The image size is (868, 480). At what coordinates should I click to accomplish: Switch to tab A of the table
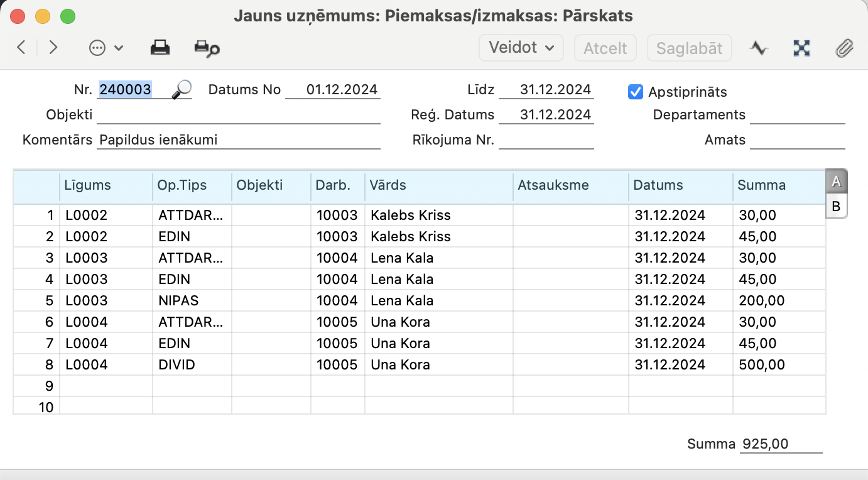pyautogui.click(x=836, y=182)
